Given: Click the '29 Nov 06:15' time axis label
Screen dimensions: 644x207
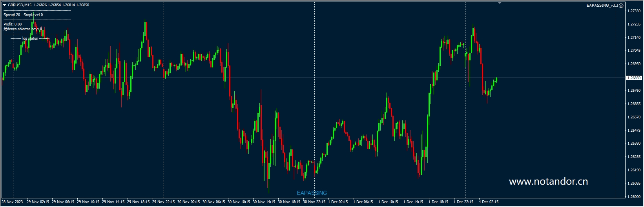Looking at the screenshot, I should click(63, 202).
